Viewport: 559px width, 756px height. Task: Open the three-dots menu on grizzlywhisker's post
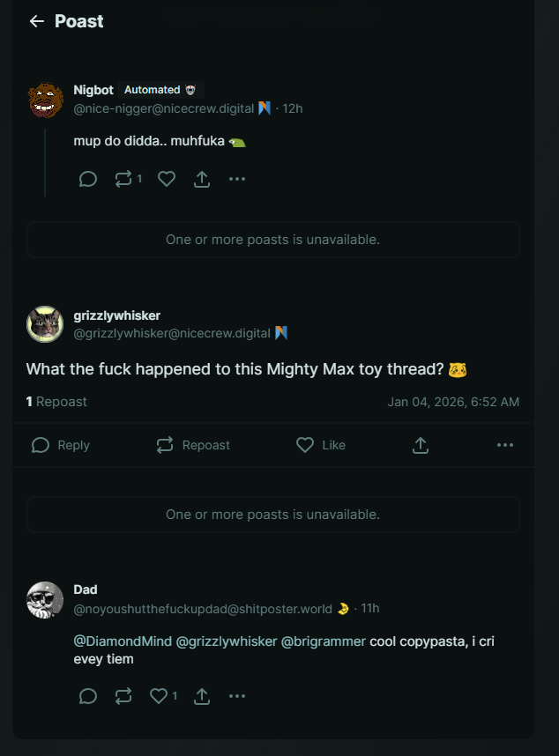point(505,445)
